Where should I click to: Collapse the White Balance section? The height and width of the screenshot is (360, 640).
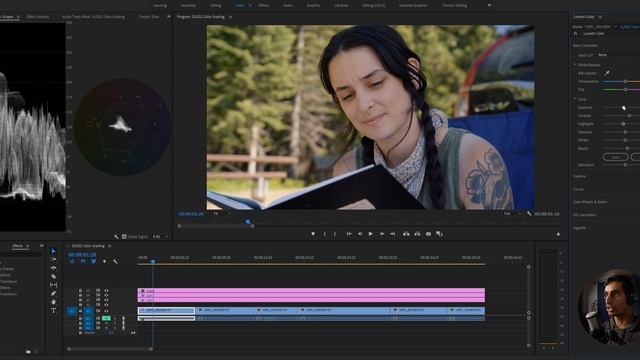click(x=575, y=65)
